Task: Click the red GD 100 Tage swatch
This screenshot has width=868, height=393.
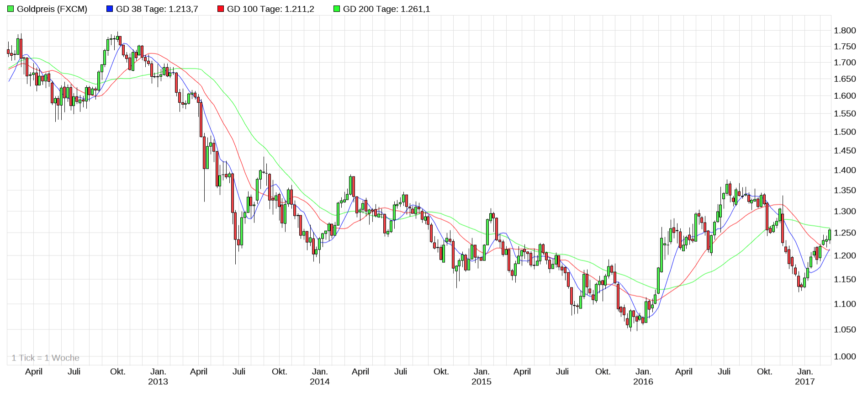Action: 221,9
